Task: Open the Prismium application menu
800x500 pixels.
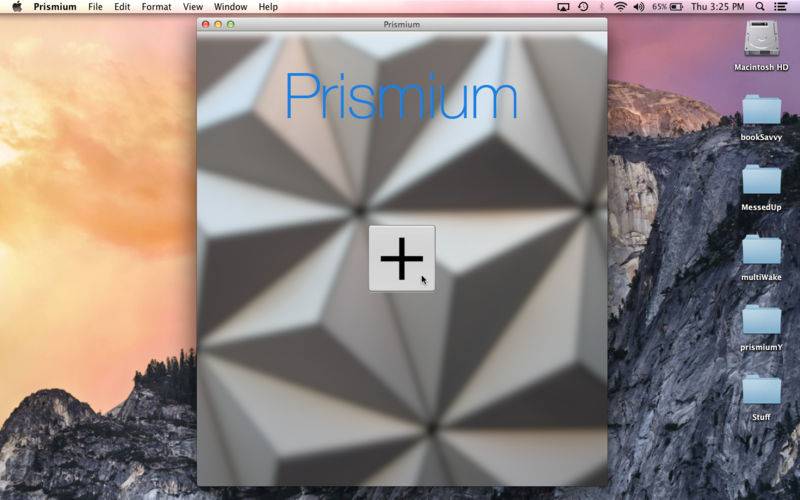Action: (x=55, y=7)
